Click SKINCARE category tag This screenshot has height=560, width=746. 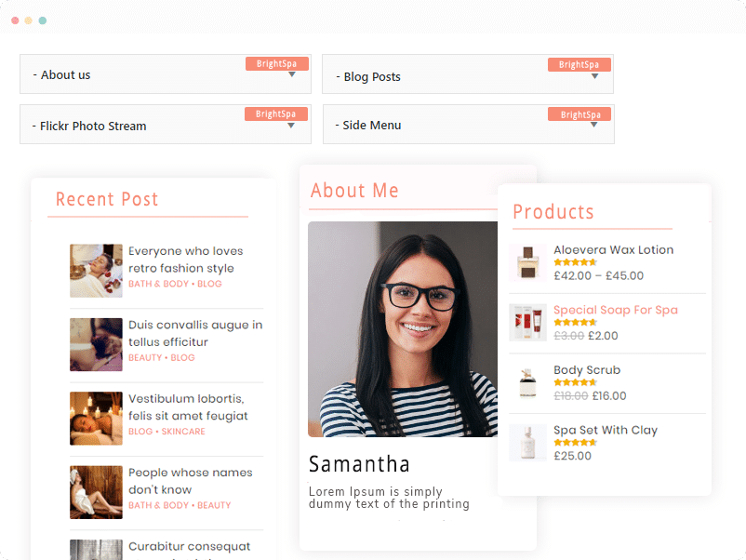183,432
